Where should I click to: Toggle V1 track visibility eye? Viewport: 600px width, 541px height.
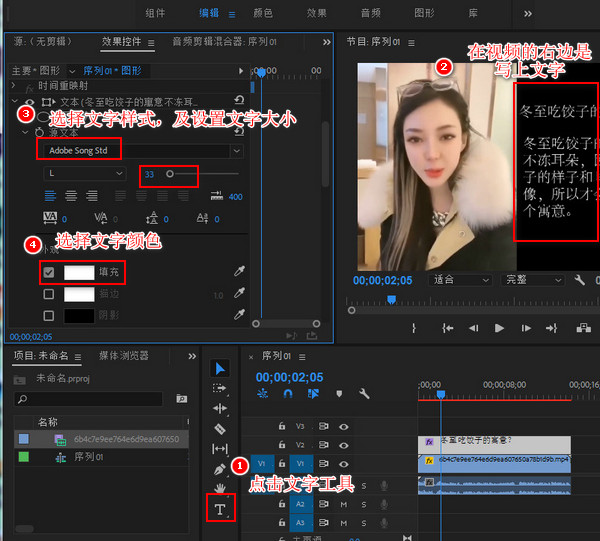344,464
